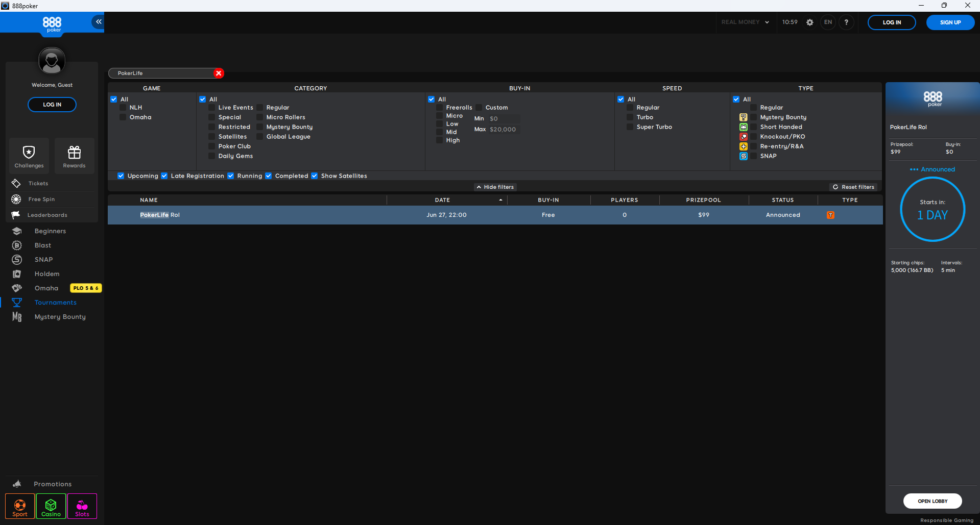Open Mystery Bounty sidebar section
This screenshot has width=980, height=525.
[60, 317]
